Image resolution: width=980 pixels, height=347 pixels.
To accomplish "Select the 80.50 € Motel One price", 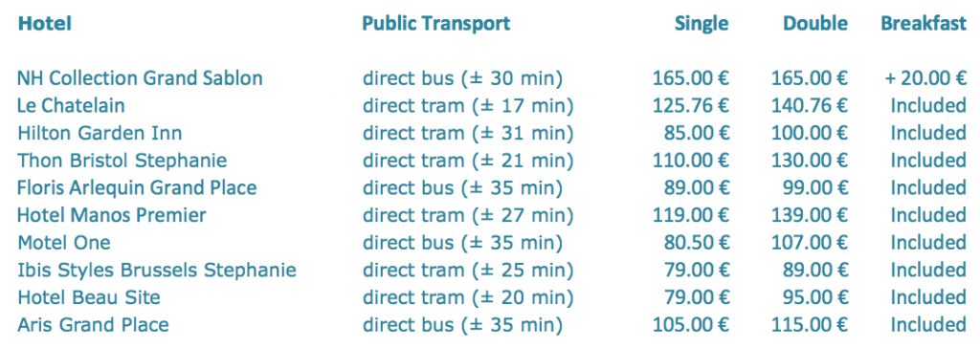I will 697,243.
